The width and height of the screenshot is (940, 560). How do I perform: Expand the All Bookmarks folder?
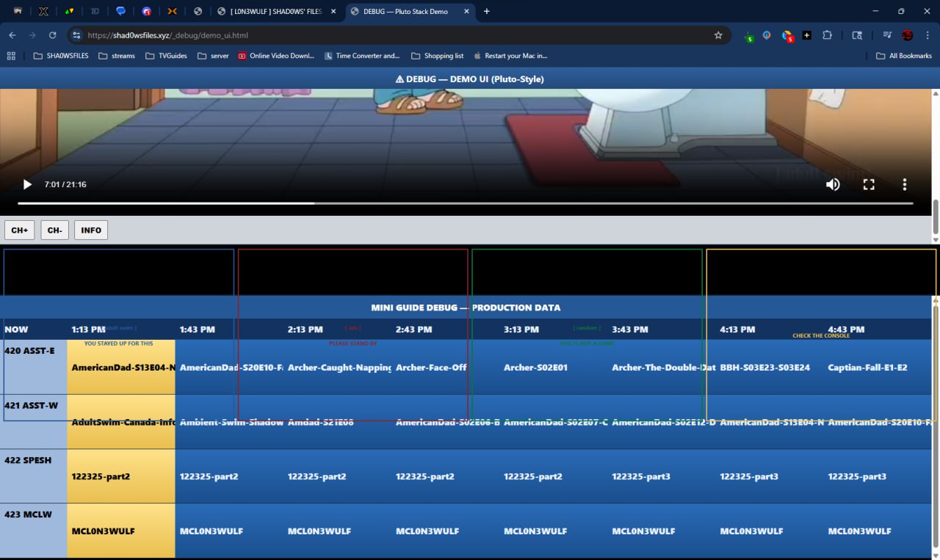[903, 56]
